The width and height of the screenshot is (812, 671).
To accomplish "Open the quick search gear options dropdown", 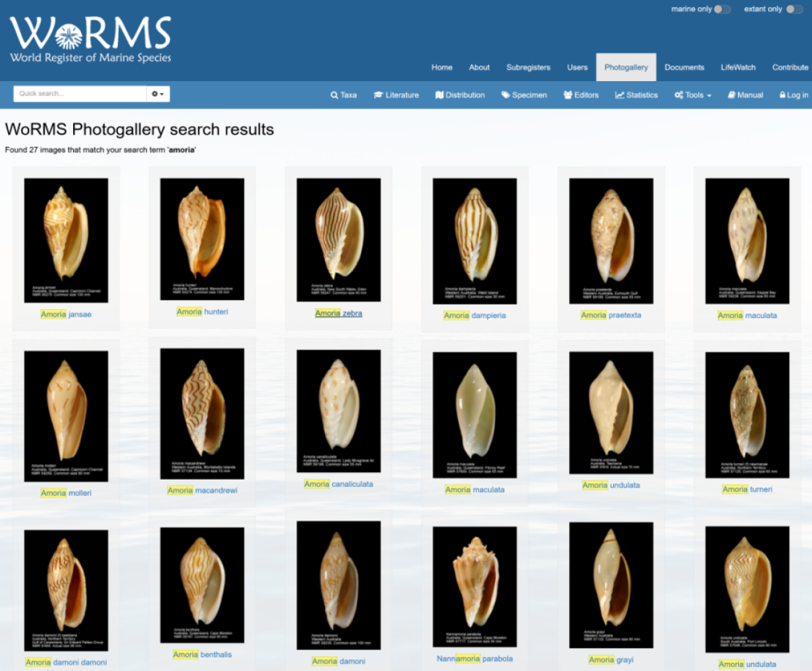I will (158, 94).
